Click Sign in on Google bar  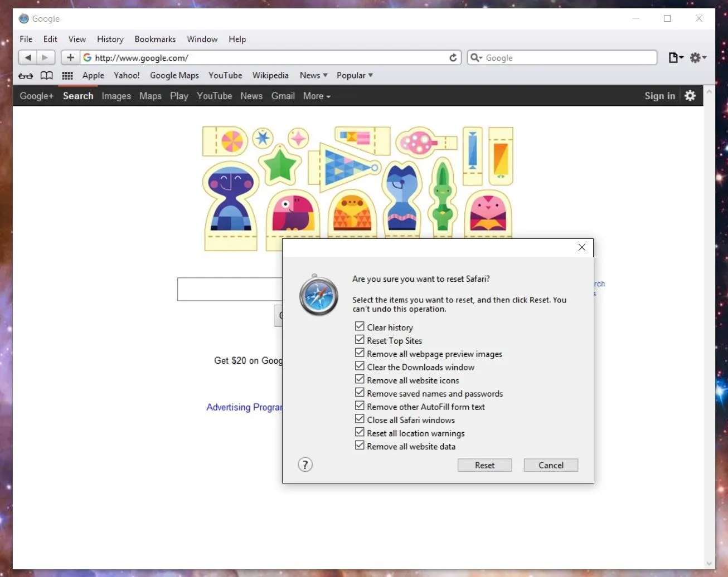659,96
